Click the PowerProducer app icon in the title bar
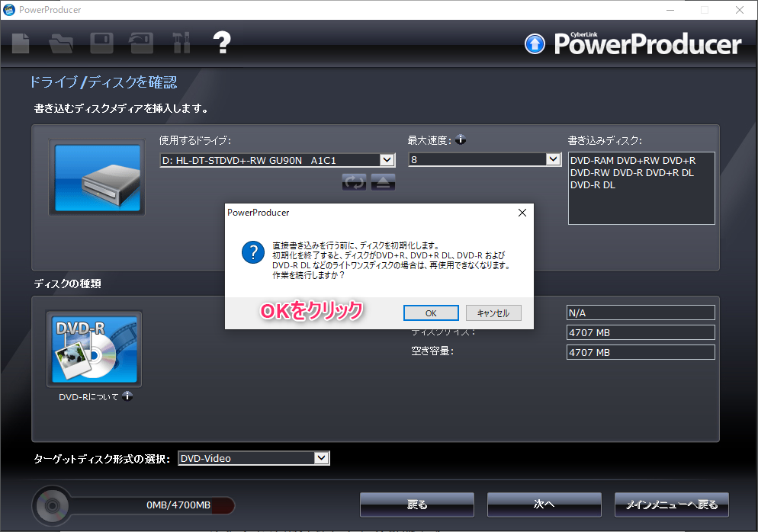Image resolution: width=758 pixels, height=532 pixels. coord(9,10)
